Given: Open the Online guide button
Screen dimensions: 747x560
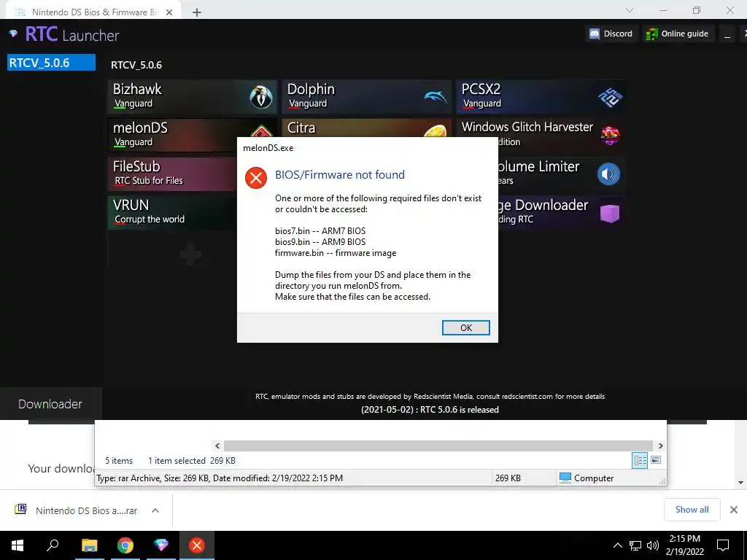Looking at the screenshot, I should click(678, 34).
